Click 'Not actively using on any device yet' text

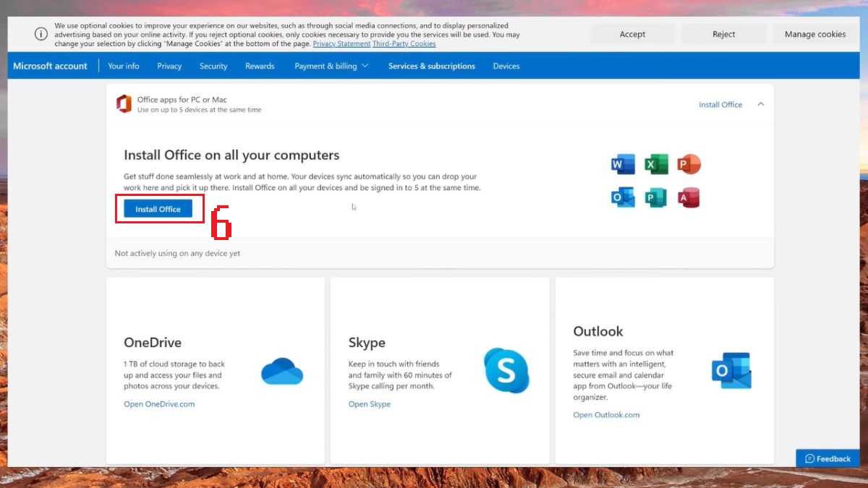pos(177,254)
